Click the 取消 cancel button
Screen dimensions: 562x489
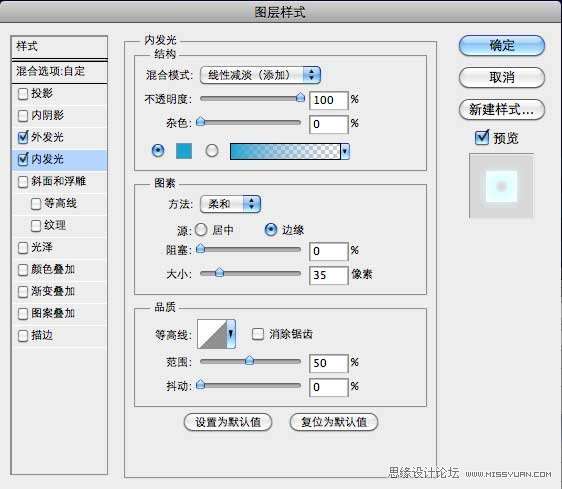[x=501, y=77]
